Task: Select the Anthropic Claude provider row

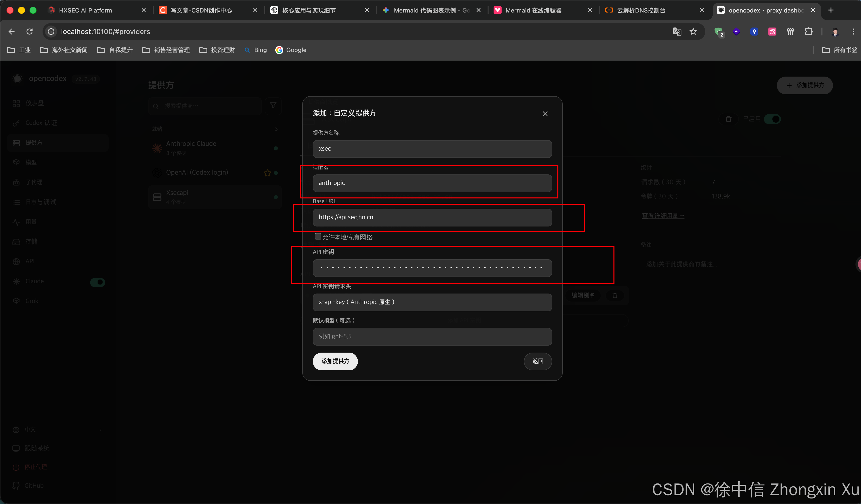Action: coord(215,148)
